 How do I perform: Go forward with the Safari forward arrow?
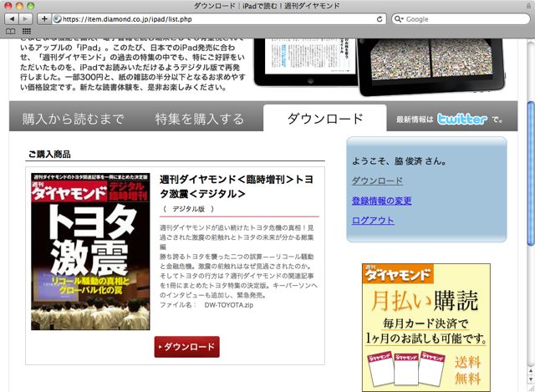(25, 19)
